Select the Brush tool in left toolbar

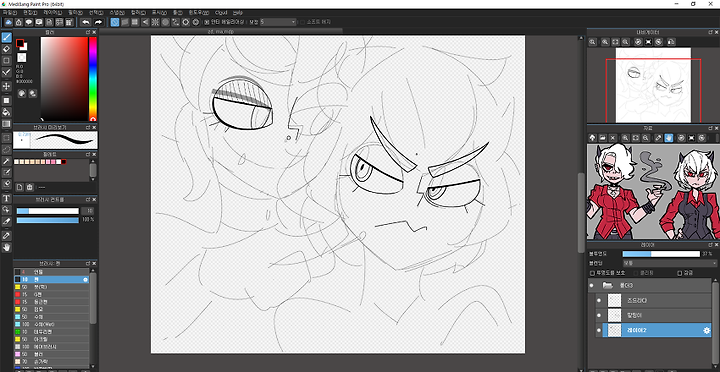pos(6,37)
